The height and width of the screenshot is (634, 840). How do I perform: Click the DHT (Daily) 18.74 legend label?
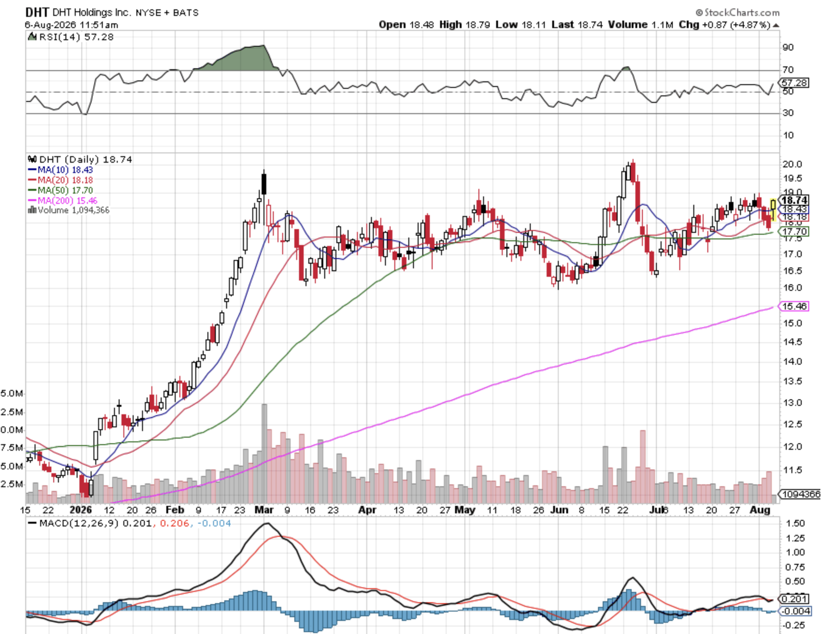(85, 159)
